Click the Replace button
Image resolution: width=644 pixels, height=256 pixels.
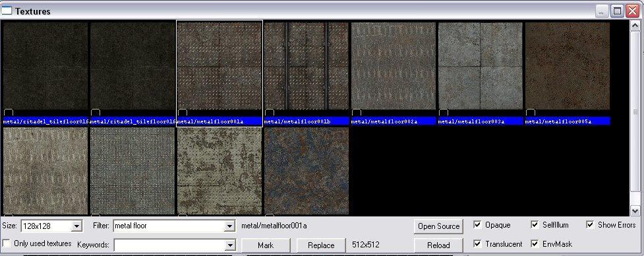(x=321, y=245)
